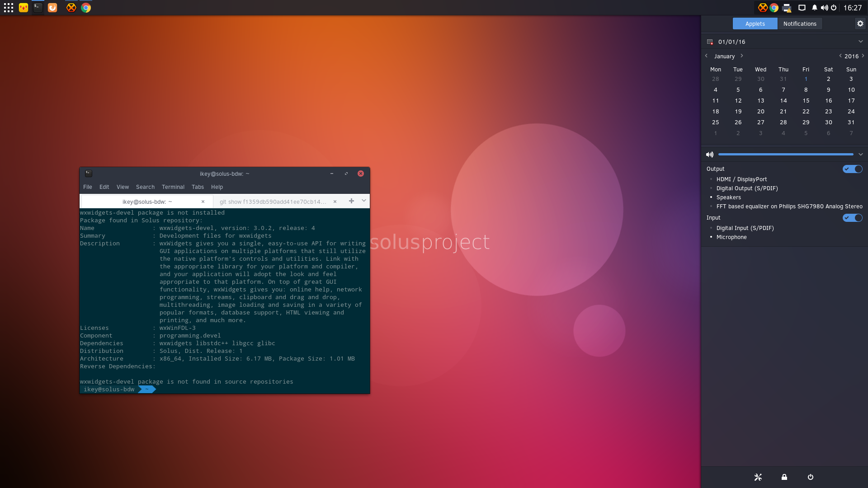Click the Chrome tray icon near the clock

774,8
